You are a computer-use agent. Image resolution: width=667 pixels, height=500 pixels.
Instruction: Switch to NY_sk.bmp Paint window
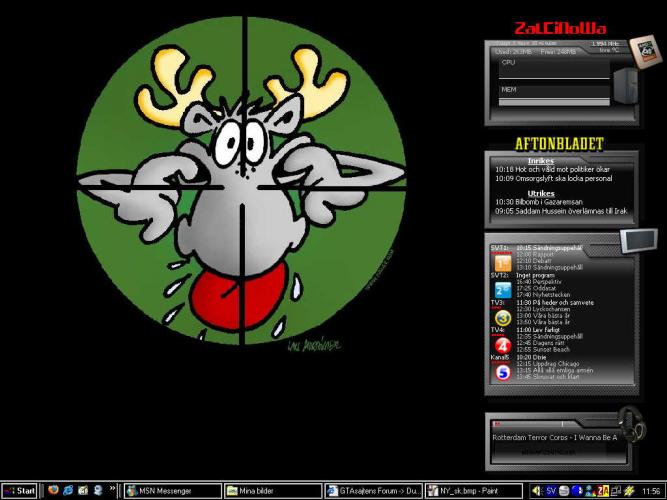click(x=474, y=491)
